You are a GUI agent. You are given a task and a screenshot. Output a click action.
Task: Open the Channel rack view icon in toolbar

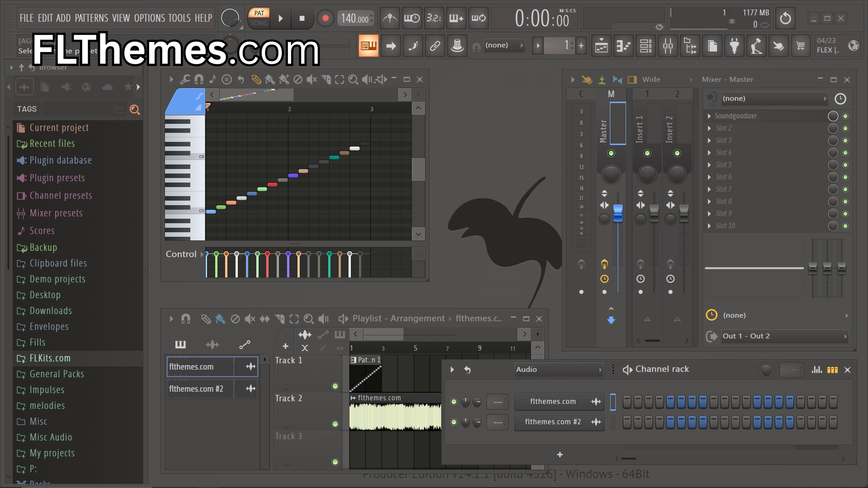pos(646,45)
